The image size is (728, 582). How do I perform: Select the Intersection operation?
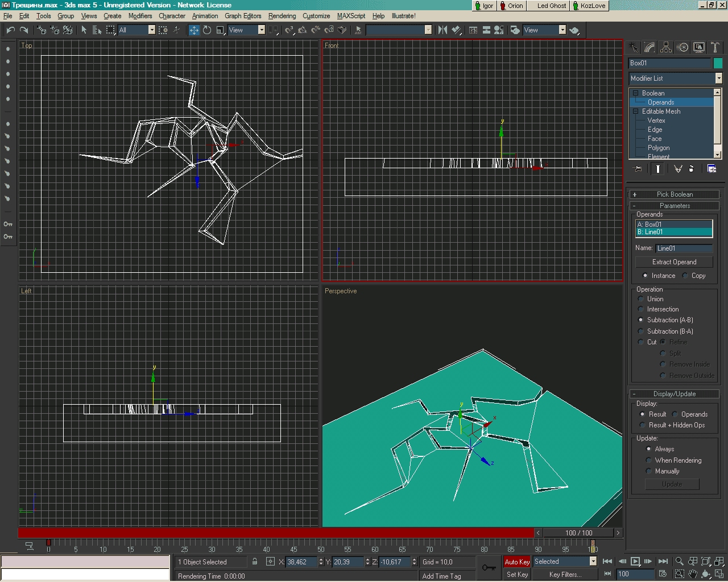point(641,309)
